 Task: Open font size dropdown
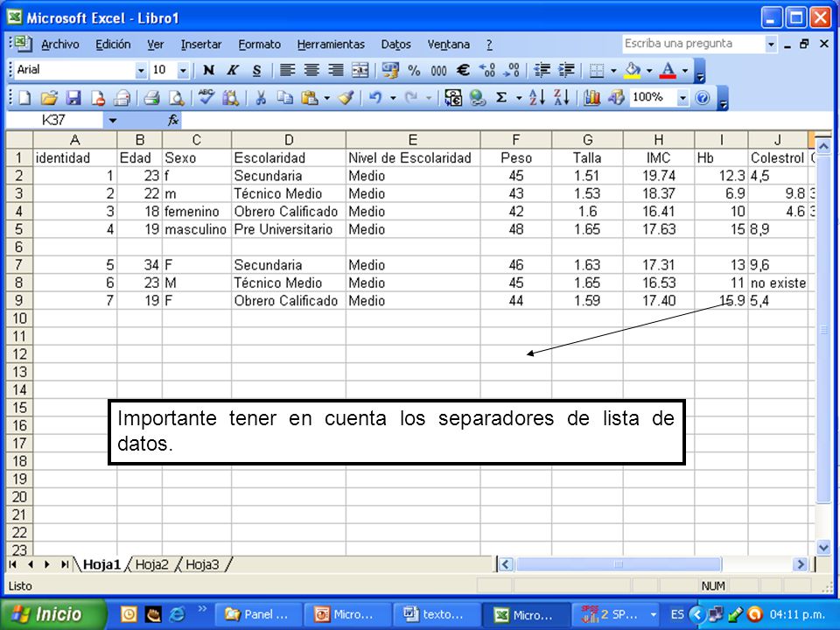(183, 70)
